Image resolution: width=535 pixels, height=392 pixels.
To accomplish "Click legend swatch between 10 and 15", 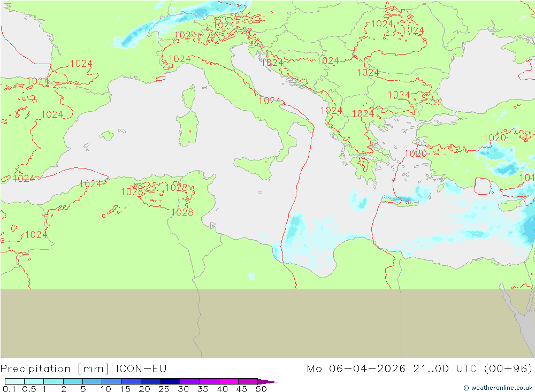I will (112, 381).
